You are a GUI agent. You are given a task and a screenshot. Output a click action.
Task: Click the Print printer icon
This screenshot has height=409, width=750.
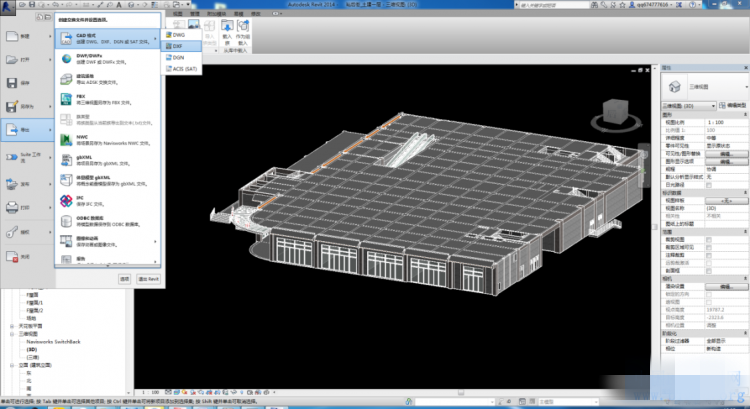12,207
